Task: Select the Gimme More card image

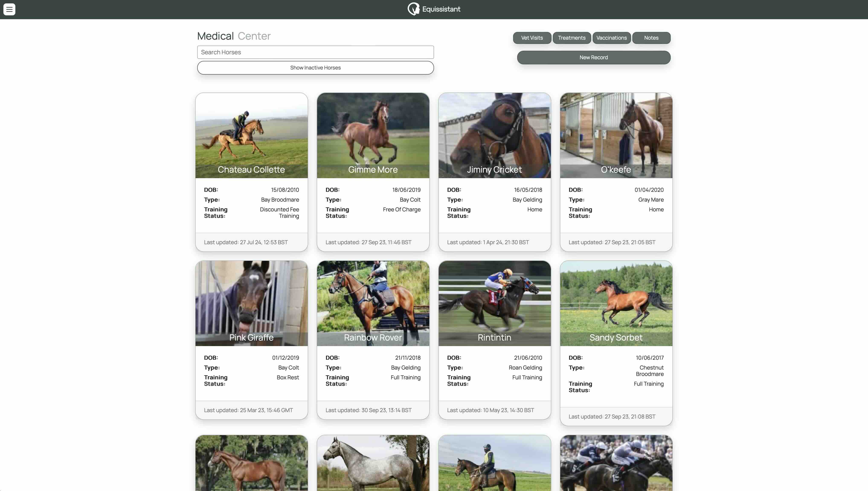Action: coord(373,135)
